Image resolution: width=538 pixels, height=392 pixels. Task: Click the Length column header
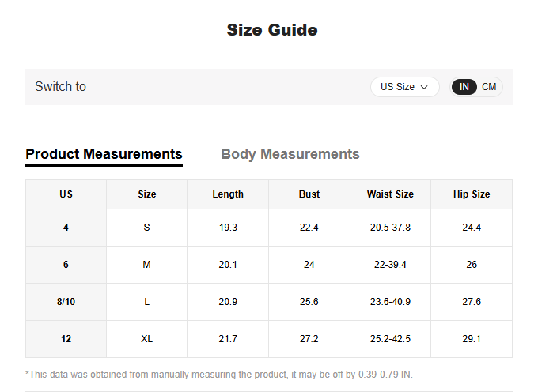(228, 194)
